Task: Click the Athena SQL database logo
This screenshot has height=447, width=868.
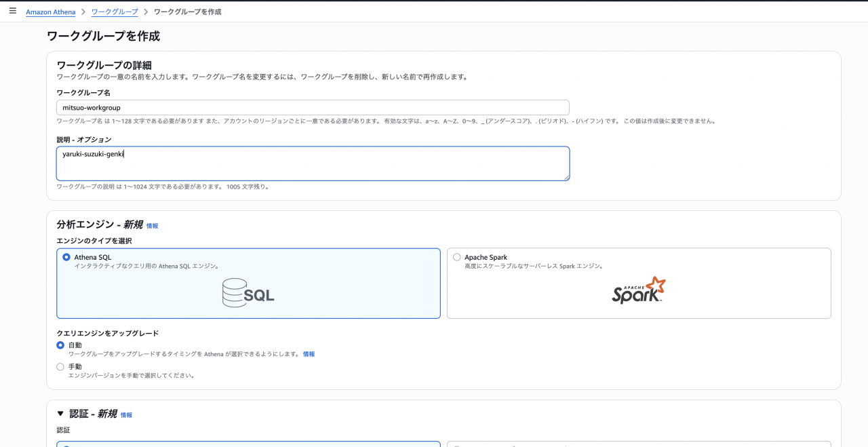Action: (x=248, y=292)
